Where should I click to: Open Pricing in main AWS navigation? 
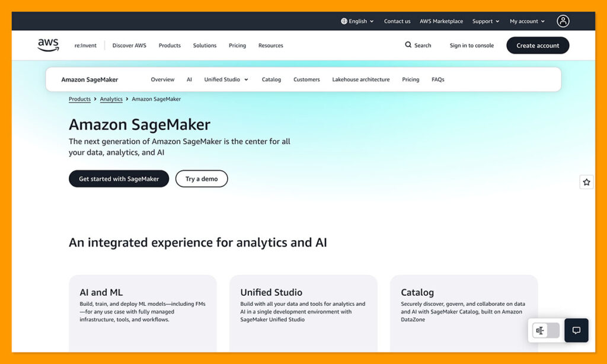coord(237,45)
